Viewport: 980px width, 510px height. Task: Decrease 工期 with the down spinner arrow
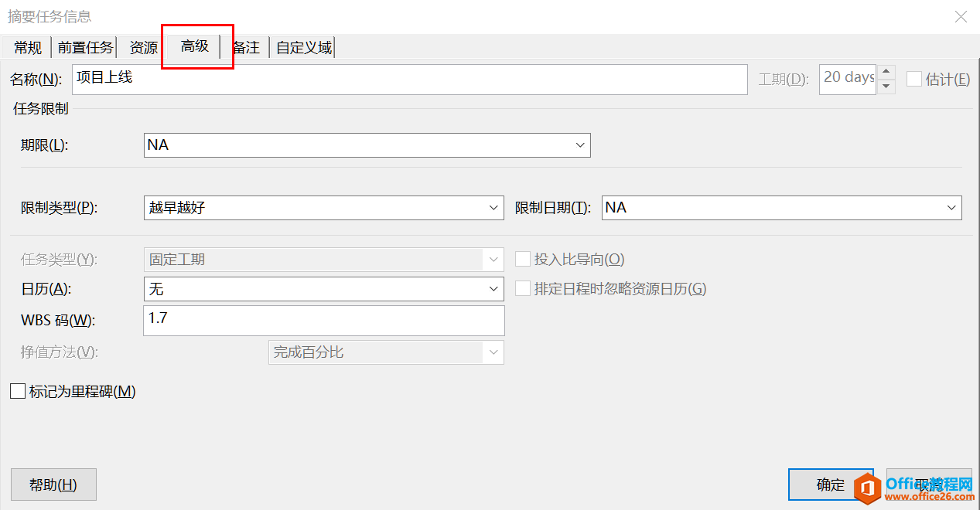(x=887, y=87)
